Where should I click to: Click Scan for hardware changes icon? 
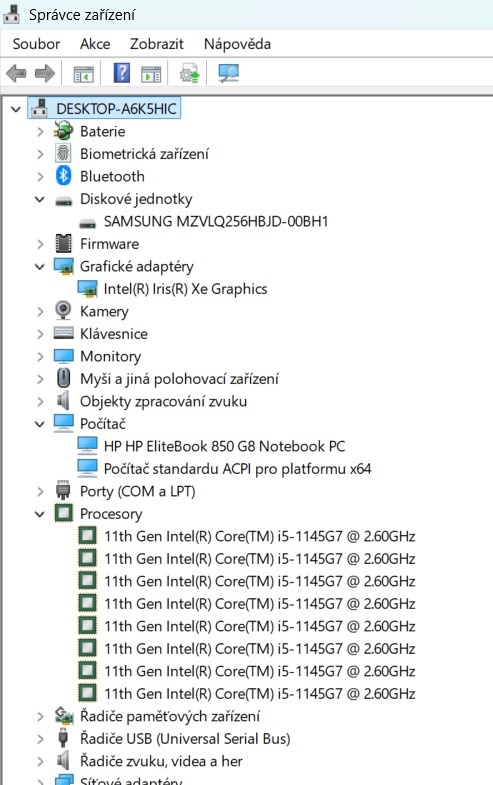[x=229, y=74]
